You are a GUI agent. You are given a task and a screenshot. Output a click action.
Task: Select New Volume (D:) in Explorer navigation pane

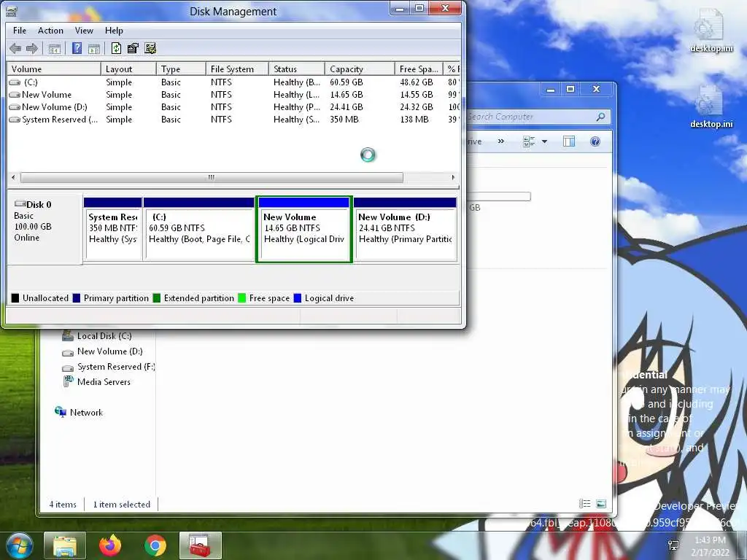tap(102, 351)
